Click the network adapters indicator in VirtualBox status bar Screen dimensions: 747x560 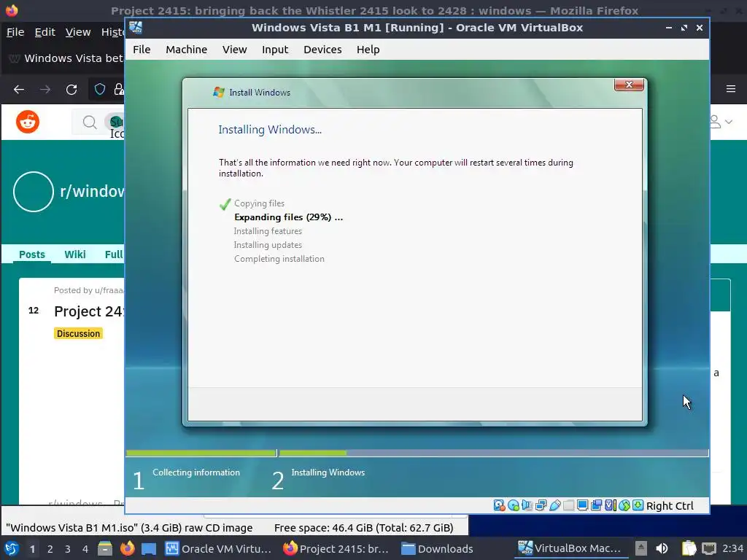point(541,506)
